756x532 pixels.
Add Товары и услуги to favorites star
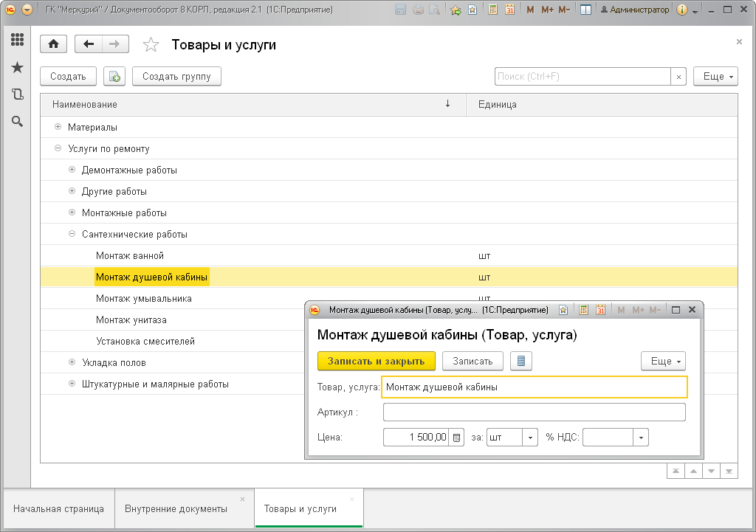tap(151, 45)
